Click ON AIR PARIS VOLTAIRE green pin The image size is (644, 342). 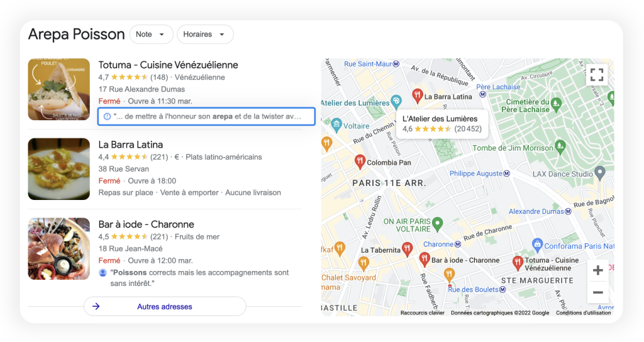point(438,224)
